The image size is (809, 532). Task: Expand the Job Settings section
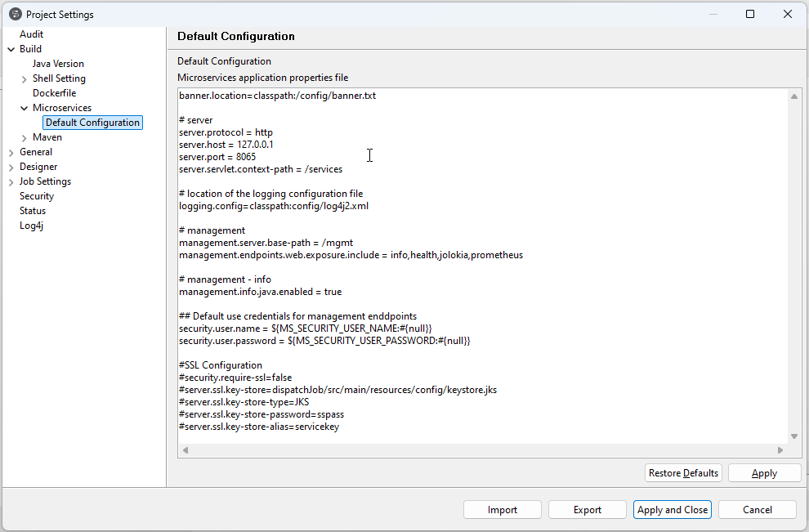[11, 181]
